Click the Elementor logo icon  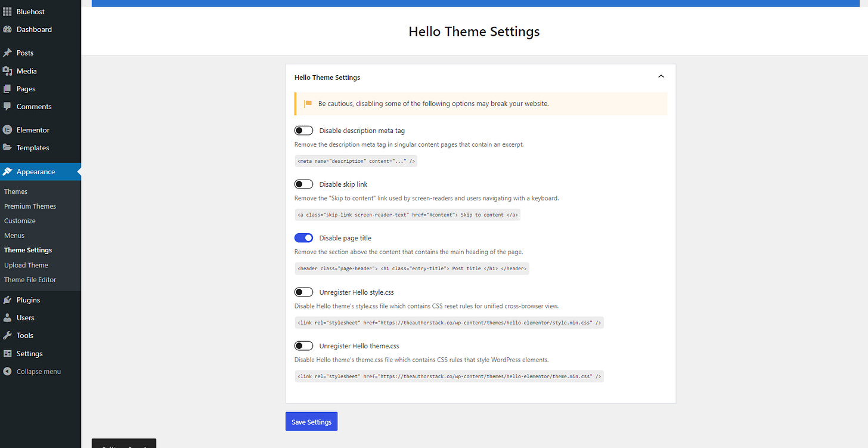click(x=7, y=130)
